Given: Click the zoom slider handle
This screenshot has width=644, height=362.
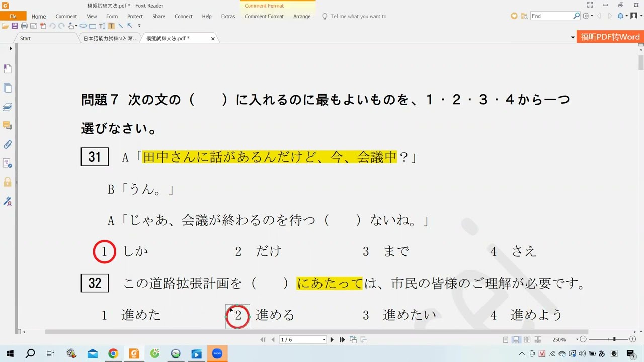Looking at the screenshot, I should tap(614, 340).
